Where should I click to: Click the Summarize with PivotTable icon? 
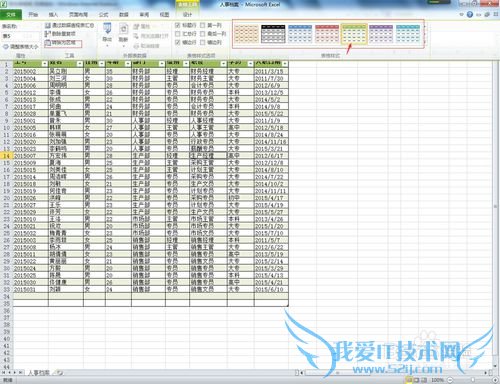[48, 25]
